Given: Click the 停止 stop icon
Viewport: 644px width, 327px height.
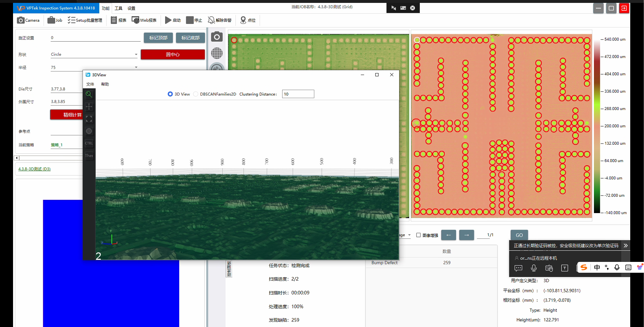Looking at the screenshot, I should point(190,20).
